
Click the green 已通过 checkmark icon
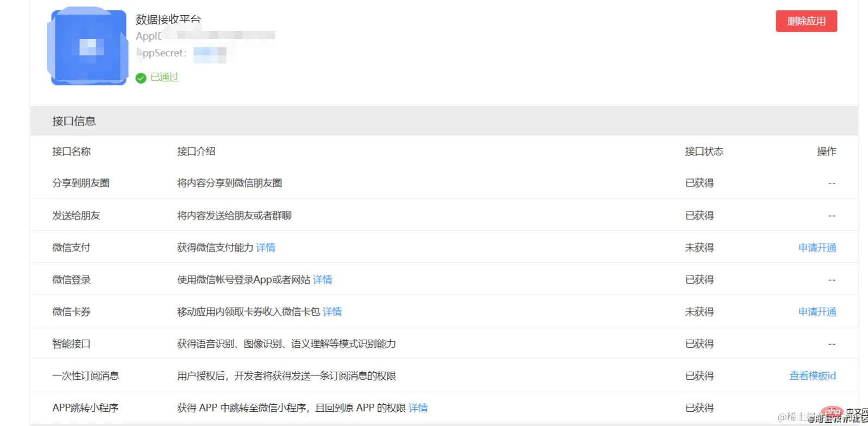pyautogui.click(x=141, y=78)
